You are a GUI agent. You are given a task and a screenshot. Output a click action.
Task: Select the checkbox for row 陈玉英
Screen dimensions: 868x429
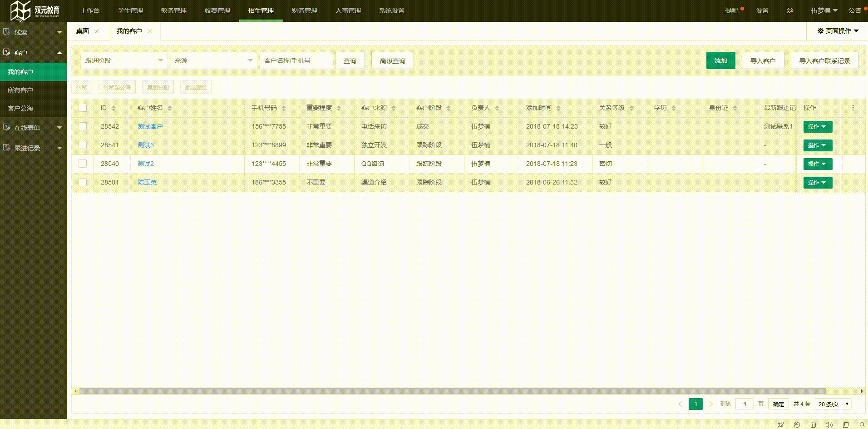[83, 182]
